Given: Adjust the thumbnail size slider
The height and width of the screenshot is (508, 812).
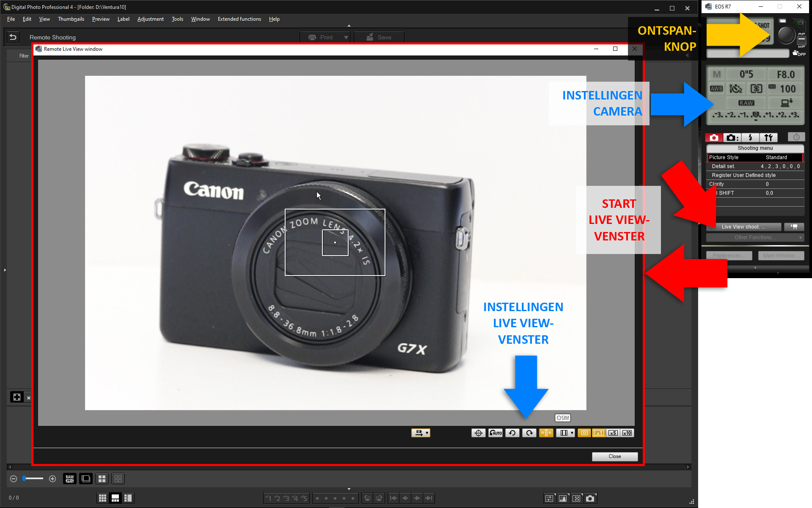Looking at the screenshot, I should [33, 479].
